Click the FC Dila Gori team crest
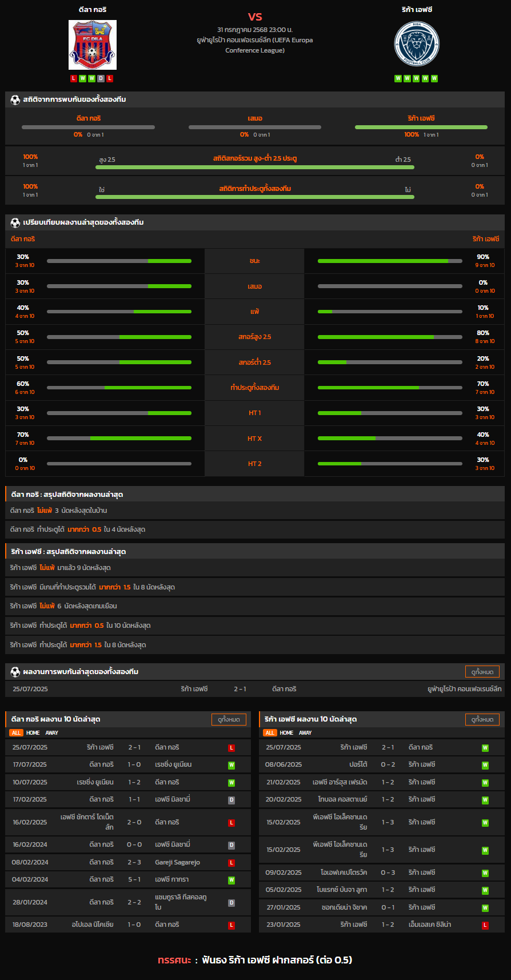This screenshot has height=980, width=511. point(93,45)
